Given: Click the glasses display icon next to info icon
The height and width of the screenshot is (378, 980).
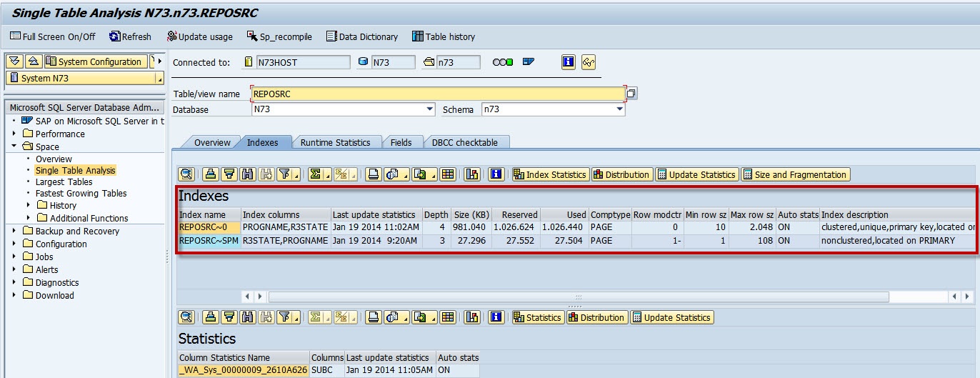Looking at the screenshot, I should click(x=589, y=62).
